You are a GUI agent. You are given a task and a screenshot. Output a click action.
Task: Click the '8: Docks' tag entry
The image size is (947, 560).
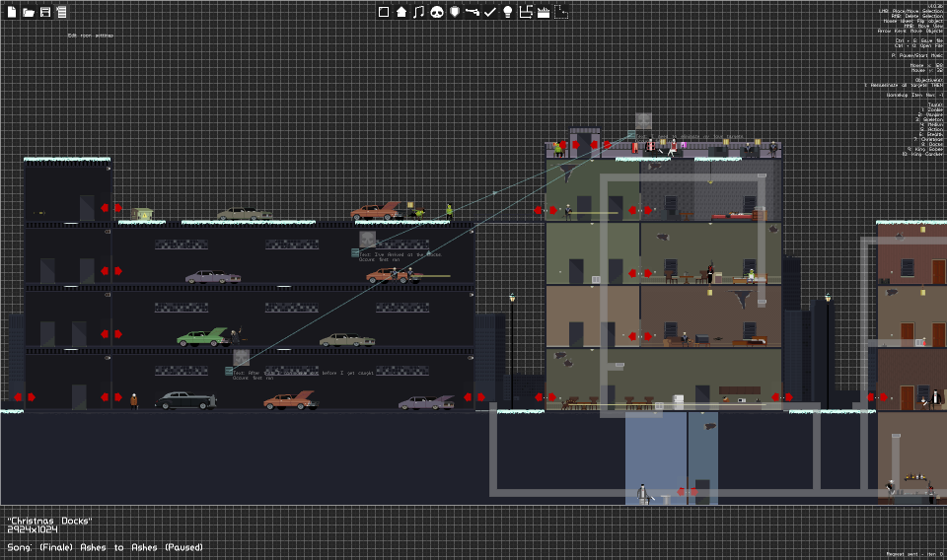[932, 144]
